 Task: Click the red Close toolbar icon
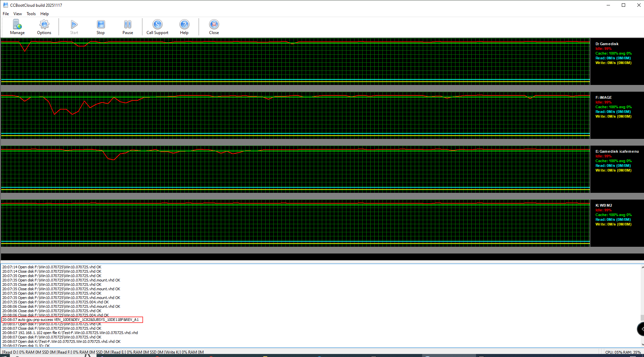[214, 27]
